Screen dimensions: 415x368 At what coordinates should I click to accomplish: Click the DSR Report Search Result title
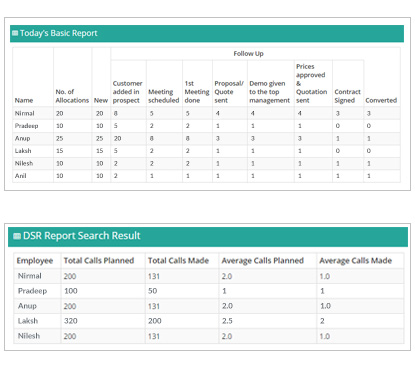82,236
